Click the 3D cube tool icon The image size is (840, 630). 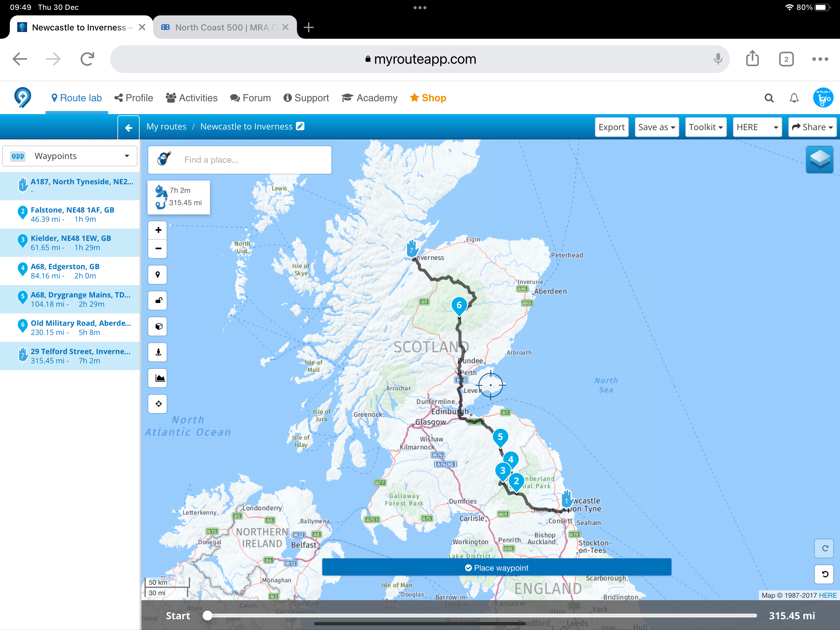158,326
